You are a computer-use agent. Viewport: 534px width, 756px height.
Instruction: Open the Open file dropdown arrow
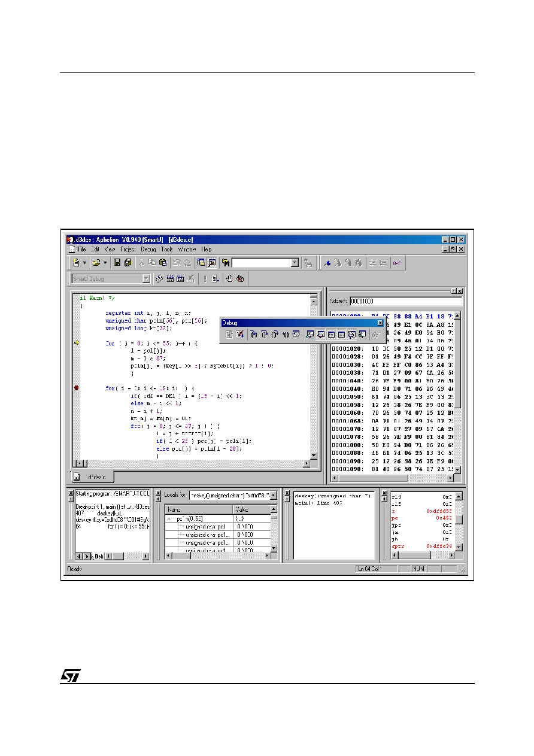(105, 262)
